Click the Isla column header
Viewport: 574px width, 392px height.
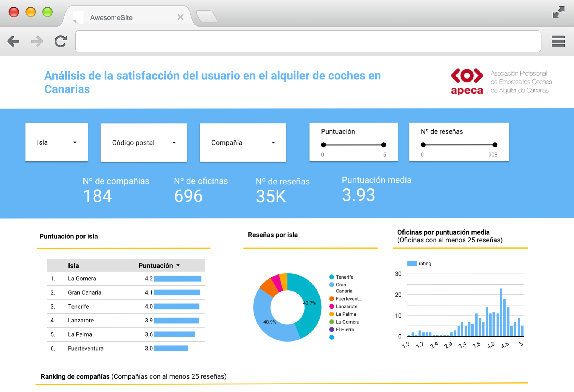[x=73, y=265]
